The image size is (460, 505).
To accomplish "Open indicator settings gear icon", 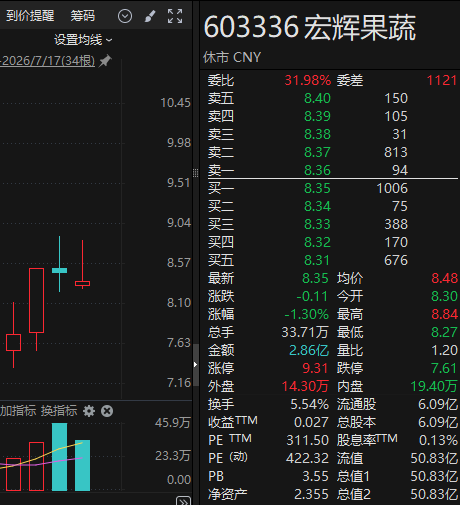I will (x=89, y=411).
